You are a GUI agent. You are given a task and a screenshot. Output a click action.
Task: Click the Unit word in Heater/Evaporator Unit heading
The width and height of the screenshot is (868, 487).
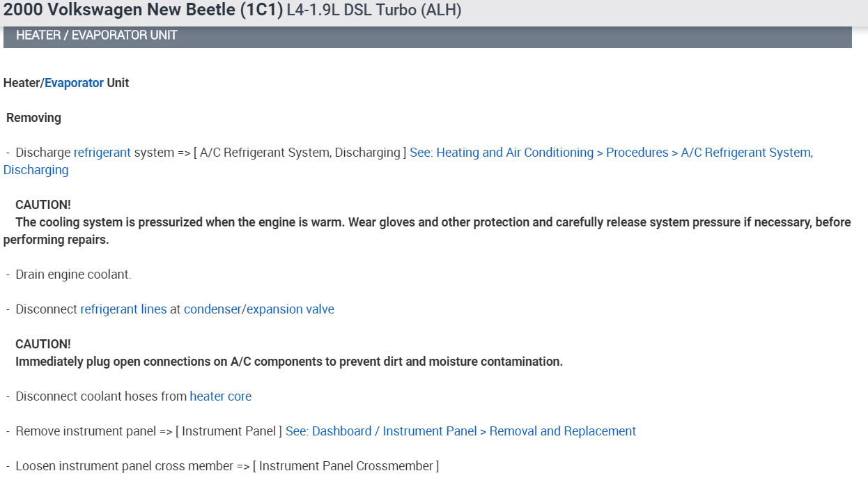(118, 83)
